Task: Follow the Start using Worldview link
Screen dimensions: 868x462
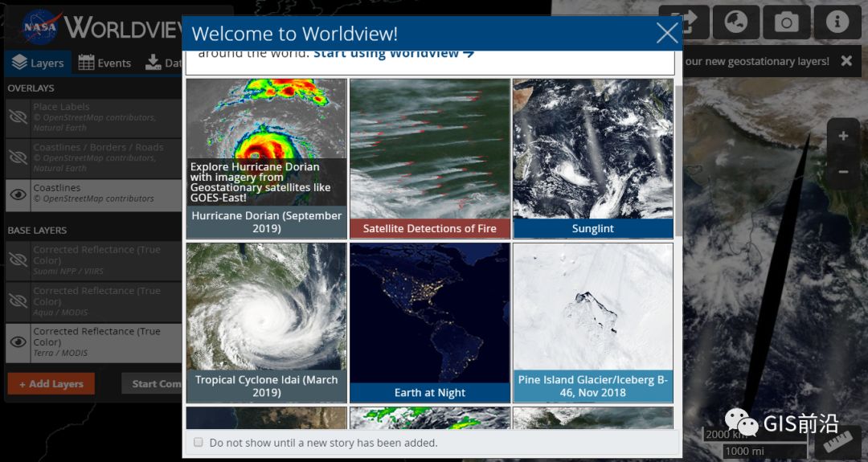Action: [x=393, y=54]
